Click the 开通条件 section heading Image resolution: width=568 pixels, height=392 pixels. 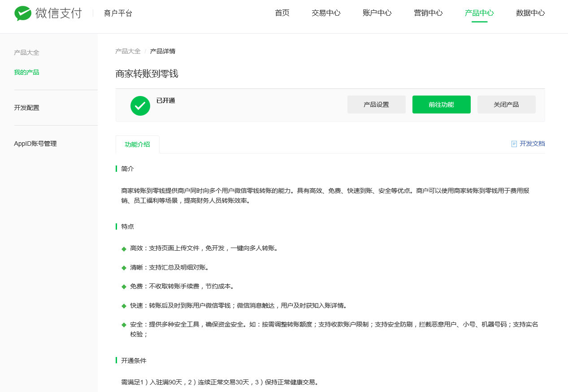134,361
